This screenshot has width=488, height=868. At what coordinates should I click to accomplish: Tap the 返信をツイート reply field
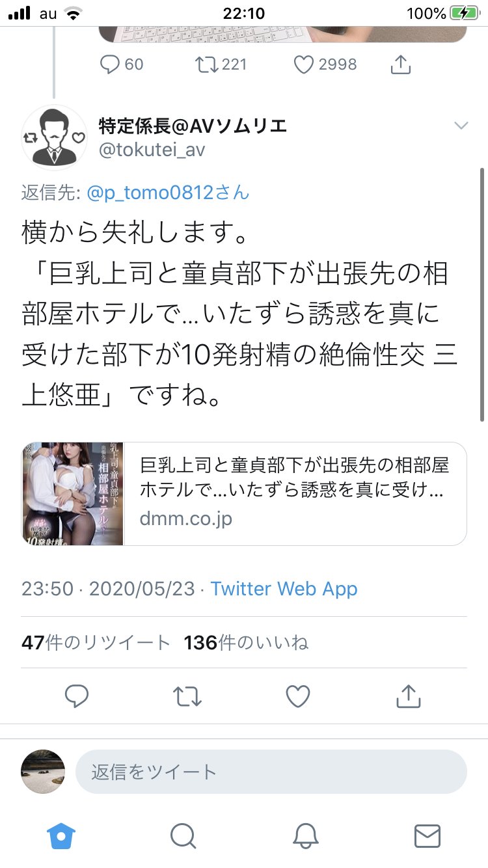click(x=271, y=772)
